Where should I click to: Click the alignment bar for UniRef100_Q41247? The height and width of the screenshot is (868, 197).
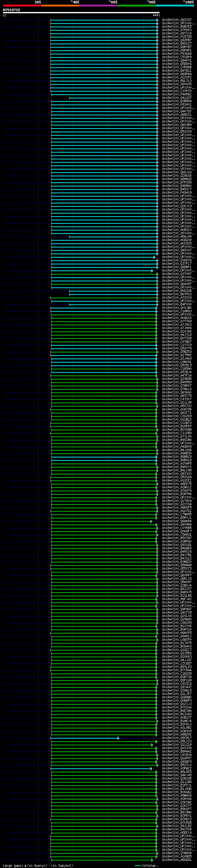click(x=114, y=98)
